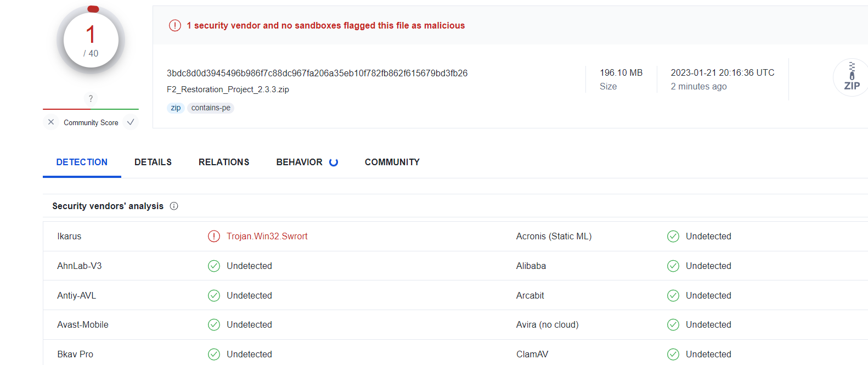
Task: Open the DETAILS tab
Action: [x=153, y=162]
